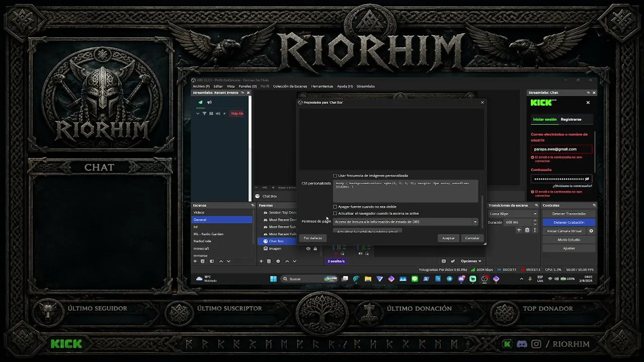644x362 pixels.
Task: Pause the alert queue in Recent Events
Action: point(211,114)
